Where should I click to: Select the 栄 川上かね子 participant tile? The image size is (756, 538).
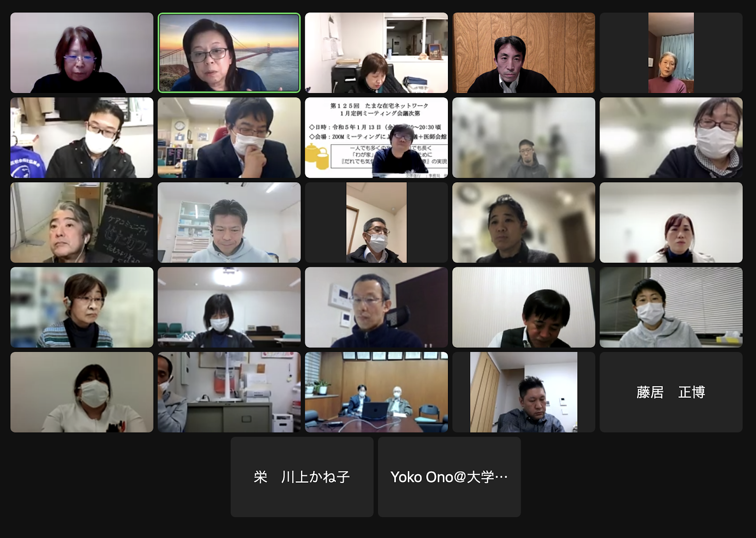[302, 477]
